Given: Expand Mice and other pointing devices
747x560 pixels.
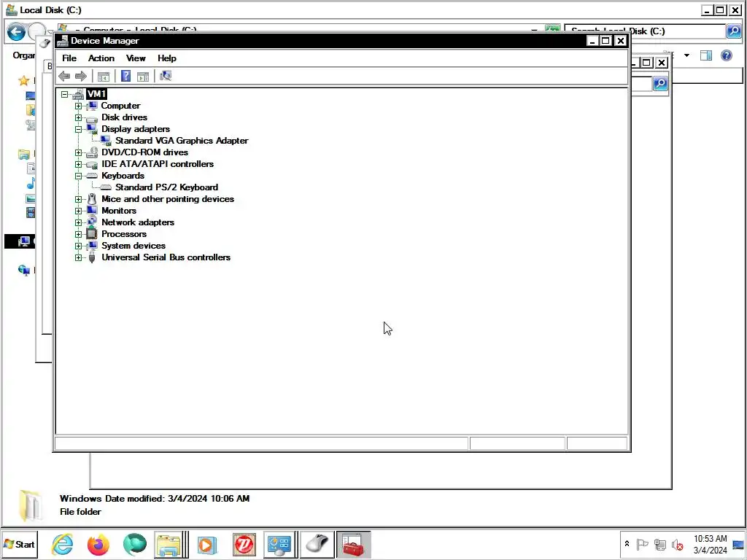Looking at the screenshot, I should 78,199.
